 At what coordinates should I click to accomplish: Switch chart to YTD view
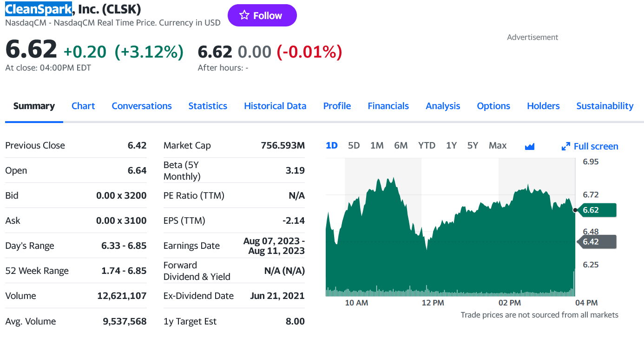pos(427,145)
